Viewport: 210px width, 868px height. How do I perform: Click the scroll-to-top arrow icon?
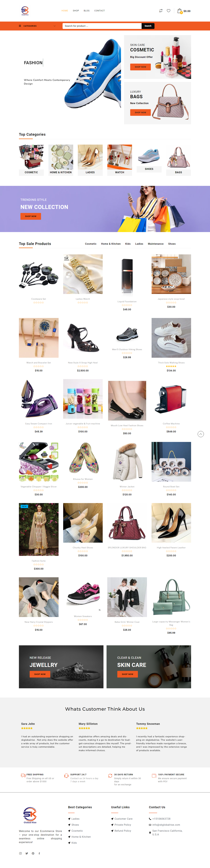pyautogui.click(x=201, y=434)
